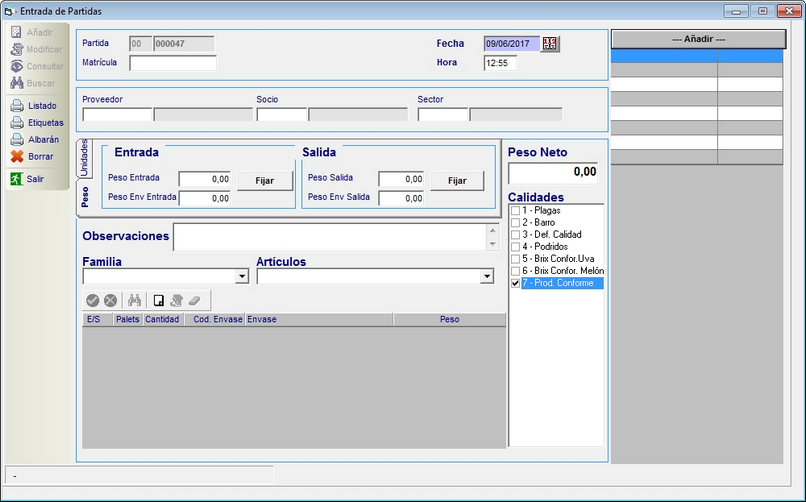This screenshot has width=806, height=502.
Task: Check 5 - Brix Confor.Uva box
Action: point(515,259)
